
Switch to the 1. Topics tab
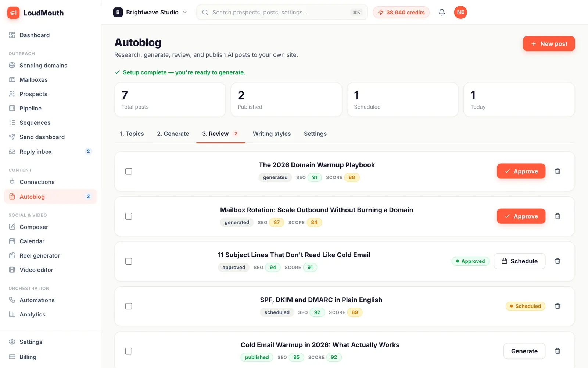132,134
